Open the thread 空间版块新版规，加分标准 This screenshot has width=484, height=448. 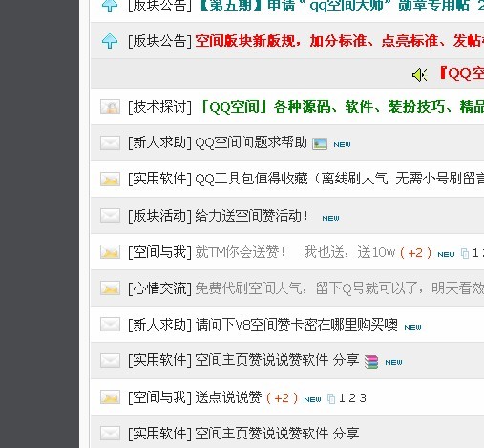(x=340, y=41)
